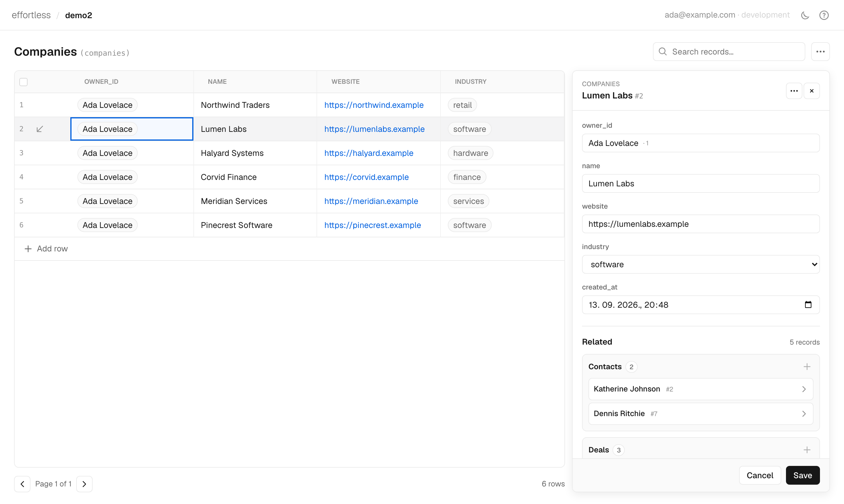Click software tag in Pinecrest Software row

469,225
